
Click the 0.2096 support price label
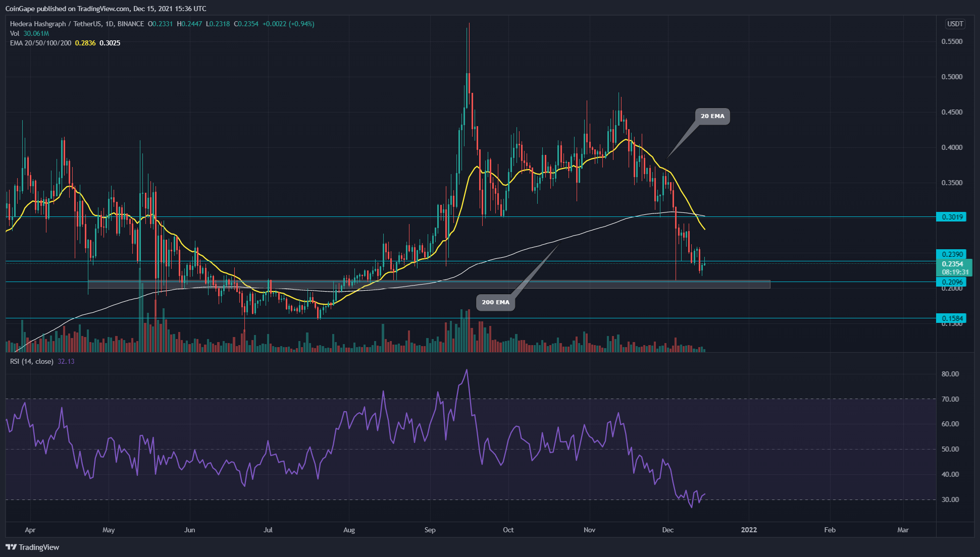[x=951, y=282]
